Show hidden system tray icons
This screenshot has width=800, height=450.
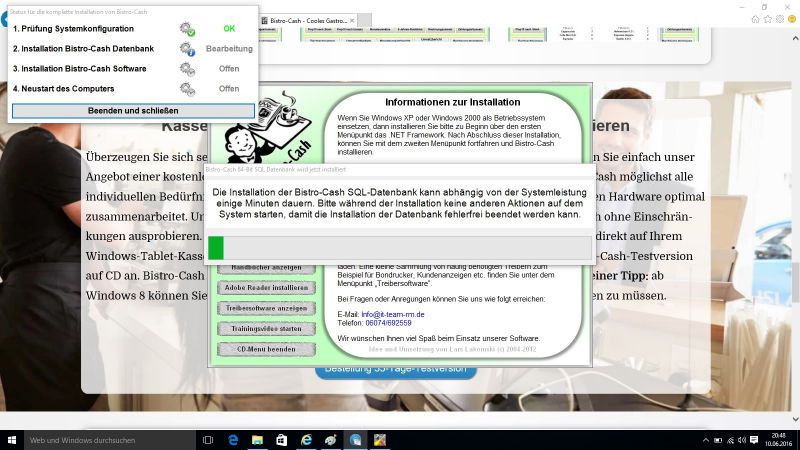tap(706, 440)
